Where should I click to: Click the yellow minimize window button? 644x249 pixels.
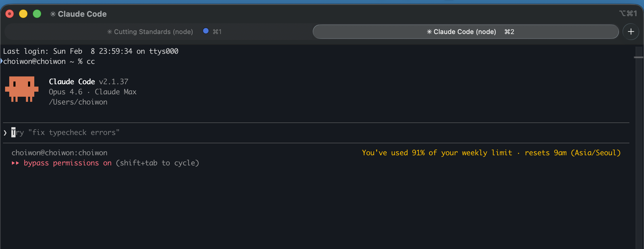point(23,14)
